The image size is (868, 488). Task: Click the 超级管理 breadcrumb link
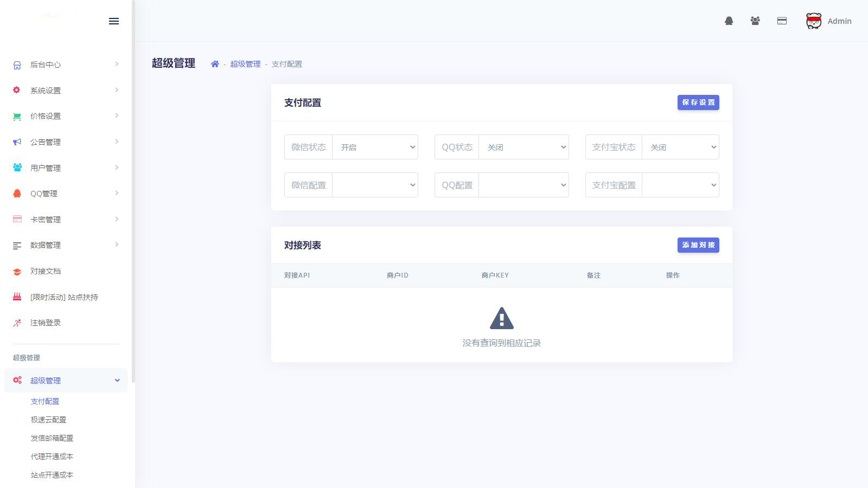tap(245, 64)
